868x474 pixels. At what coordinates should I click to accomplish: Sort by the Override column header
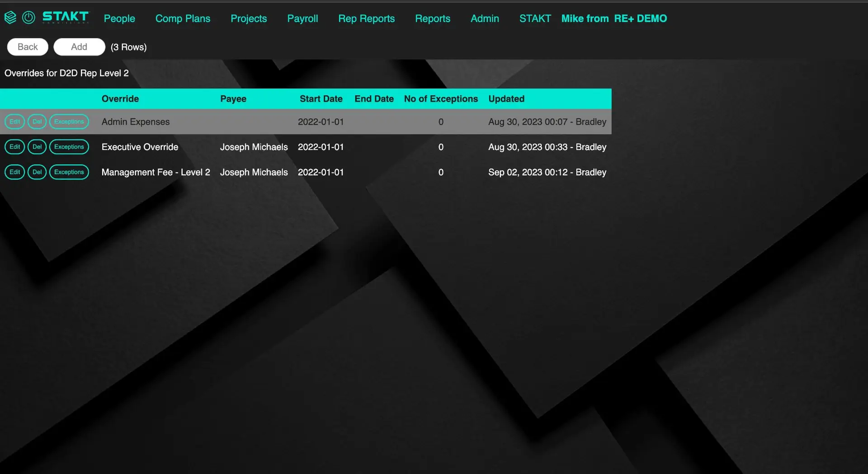[x=120, y=99]
